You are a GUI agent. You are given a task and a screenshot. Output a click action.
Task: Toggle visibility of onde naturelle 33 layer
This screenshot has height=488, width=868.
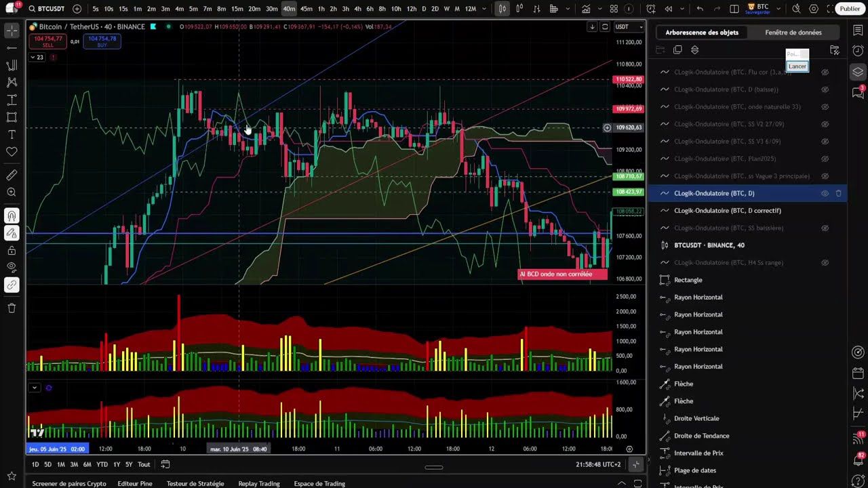[825, 106]
